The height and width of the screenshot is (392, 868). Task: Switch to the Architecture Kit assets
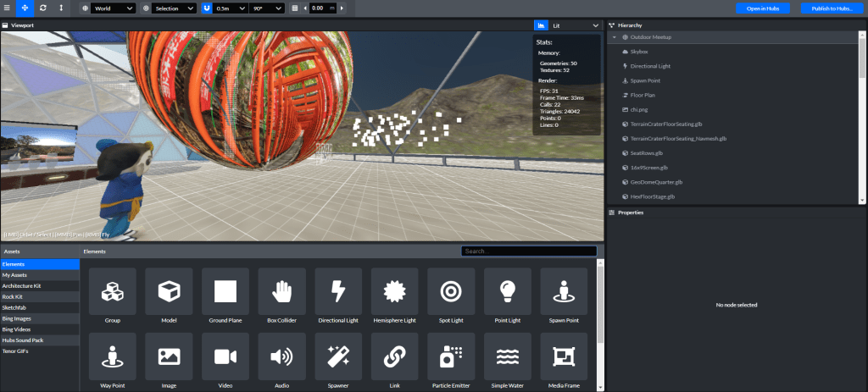click(21, 286)
